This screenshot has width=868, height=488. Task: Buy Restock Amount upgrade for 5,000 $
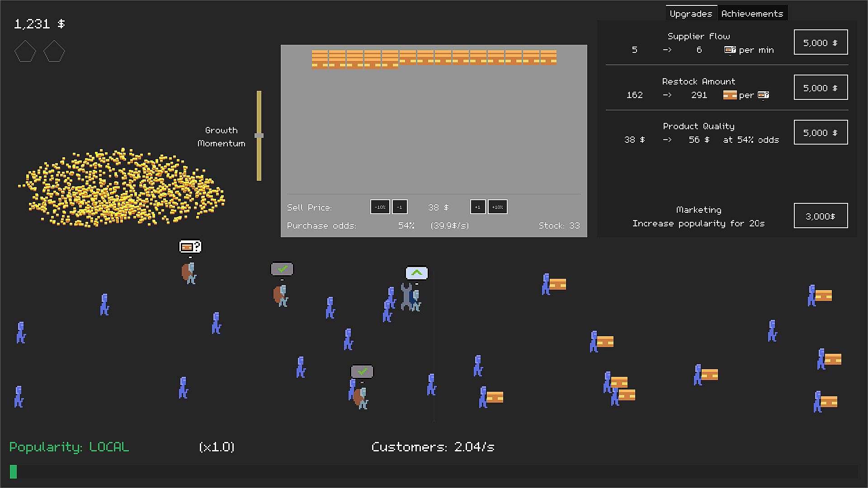click(821, 88)
